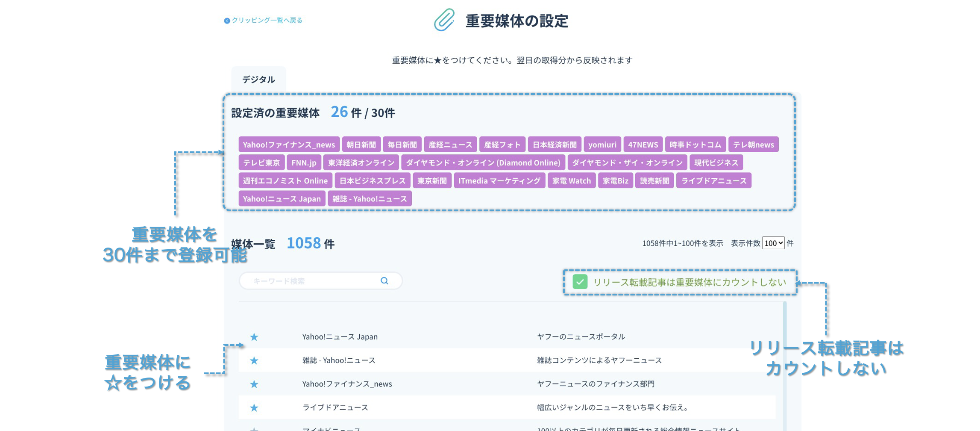980x431 pixels.
Task: Open the 表示件数 100 dropdown
Action: 773,243
